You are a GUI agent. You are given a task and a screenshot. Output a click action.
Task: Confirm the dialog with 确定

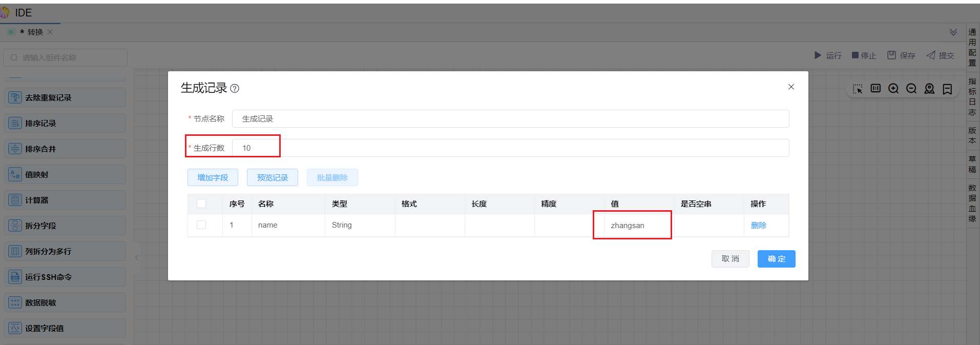click(x=777, y=259)
